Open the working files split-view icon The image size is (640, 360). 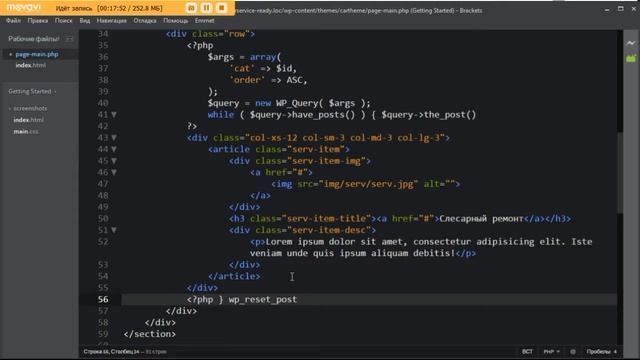pos(69,39)
